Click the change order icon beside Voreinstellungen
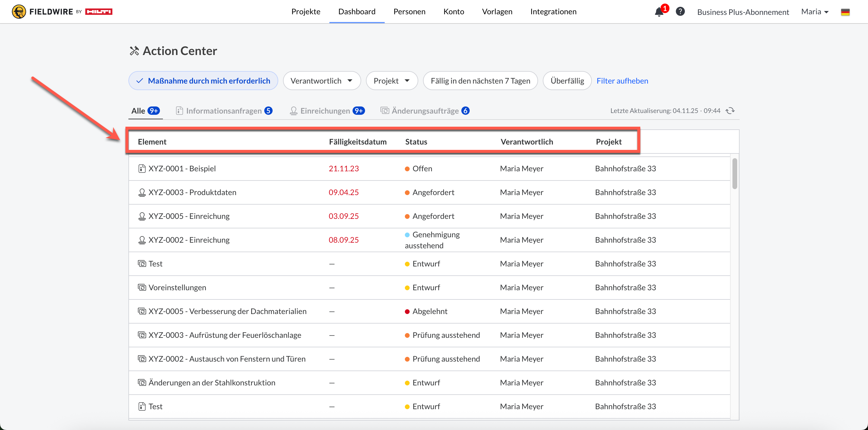 tap(142, 288)
